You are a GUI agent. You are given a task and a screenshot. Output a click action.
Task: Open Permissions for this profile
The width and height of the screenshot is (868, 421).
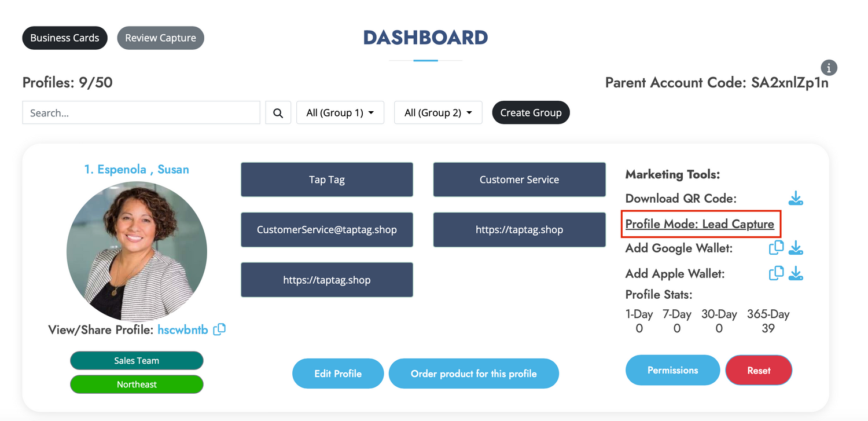coord(672,370)
